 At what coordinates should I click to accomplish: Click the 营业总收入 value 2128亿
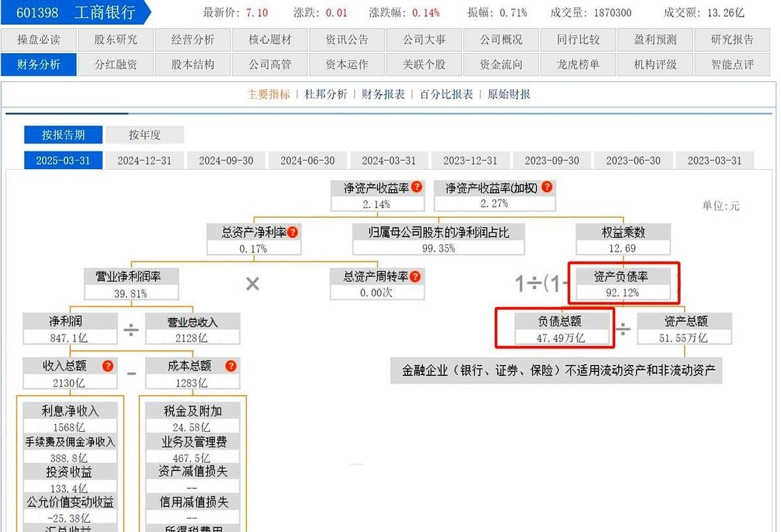pos(193,338)
